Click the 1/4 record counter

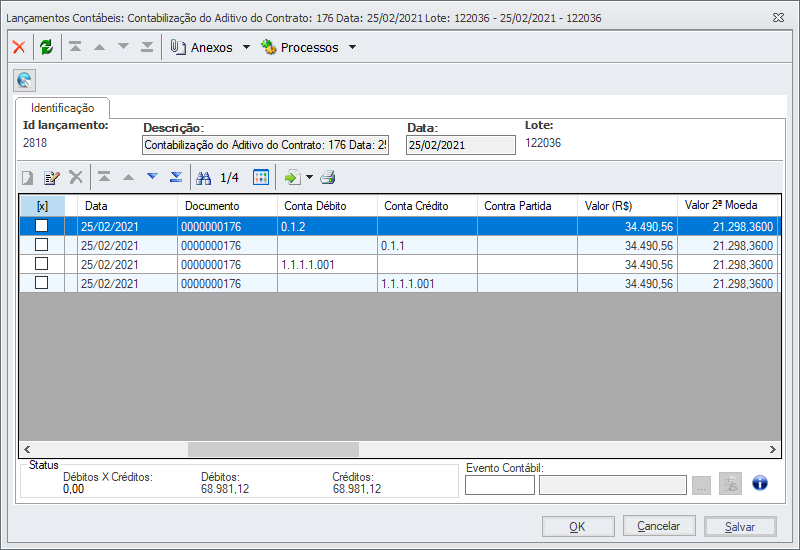click(230, 178)
